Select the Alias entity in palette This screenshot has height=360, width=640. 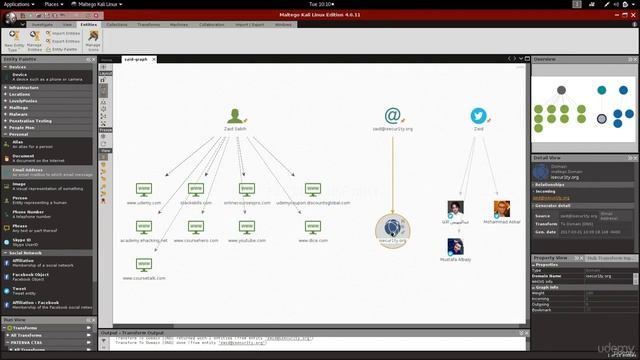48,144
